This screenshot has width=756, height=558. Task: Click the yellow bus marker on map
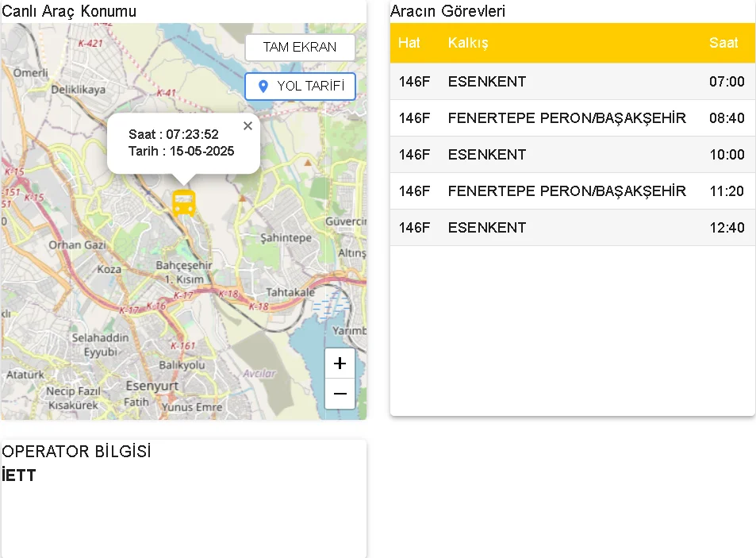pos(184,203)
